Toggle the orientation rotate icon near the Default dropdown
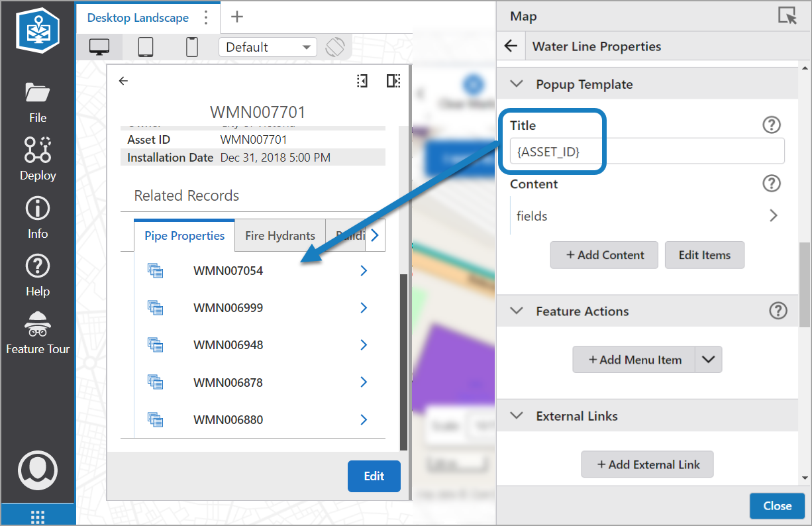812x526 pixels. coord(336,47)
